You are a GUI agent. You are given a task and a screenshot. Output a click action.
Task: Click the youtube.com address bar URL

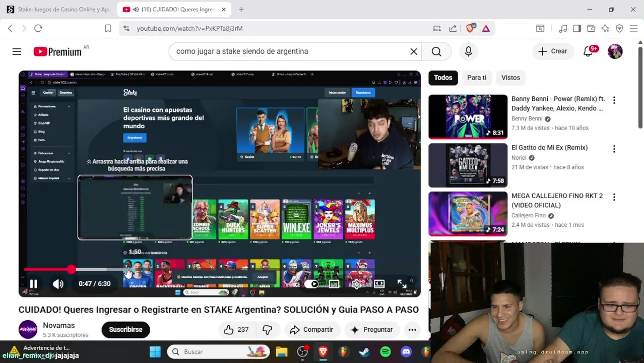coord(189,29)
